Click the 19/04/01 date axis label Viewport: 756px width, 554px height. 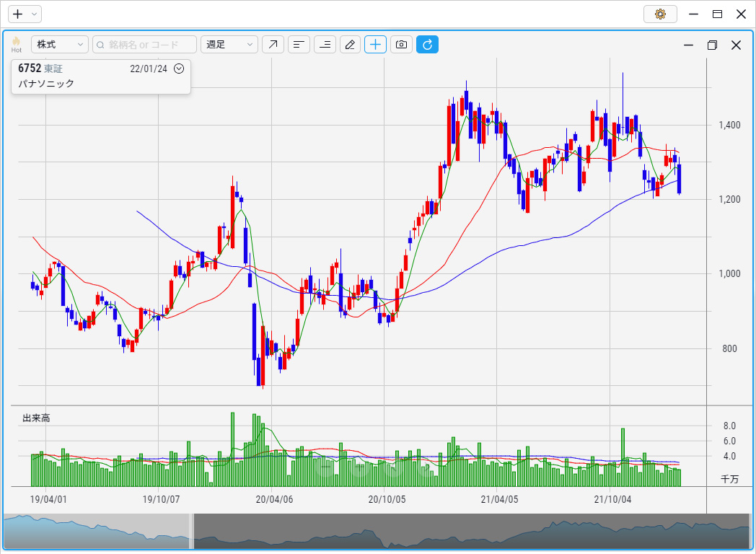[48, 499]
